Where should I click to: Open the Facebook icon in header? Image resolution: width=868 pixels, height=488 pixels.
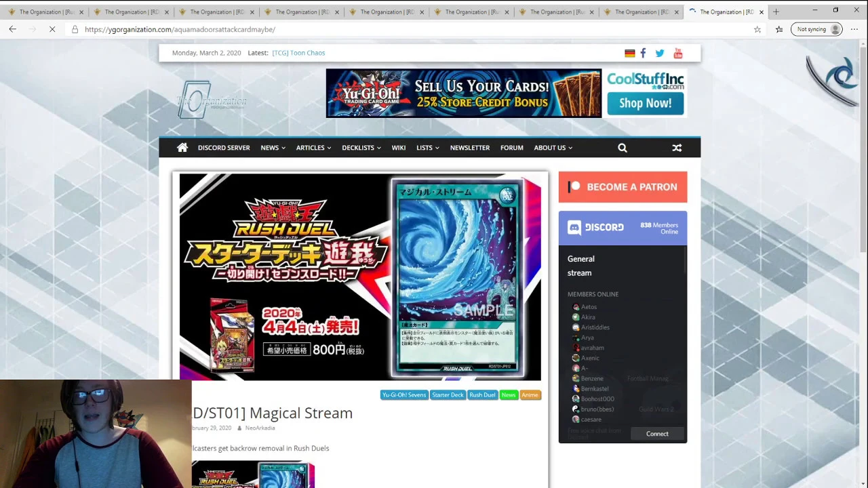(x=643, y=53)
